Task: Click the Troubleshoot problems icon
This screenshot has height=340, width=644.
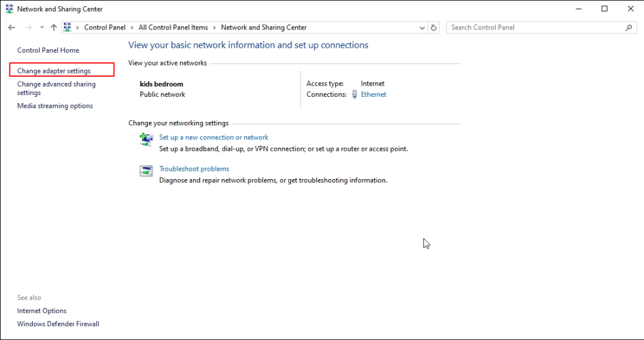Action: (146, 171)
